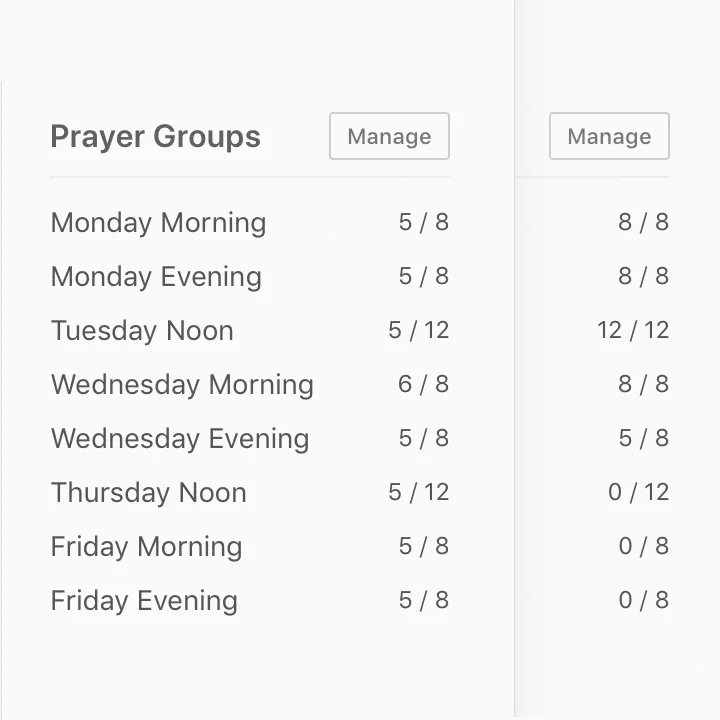The image size is (720, 720).
Task: Click Tuesday Noon's 5 / 12 count
Action: 418,330
